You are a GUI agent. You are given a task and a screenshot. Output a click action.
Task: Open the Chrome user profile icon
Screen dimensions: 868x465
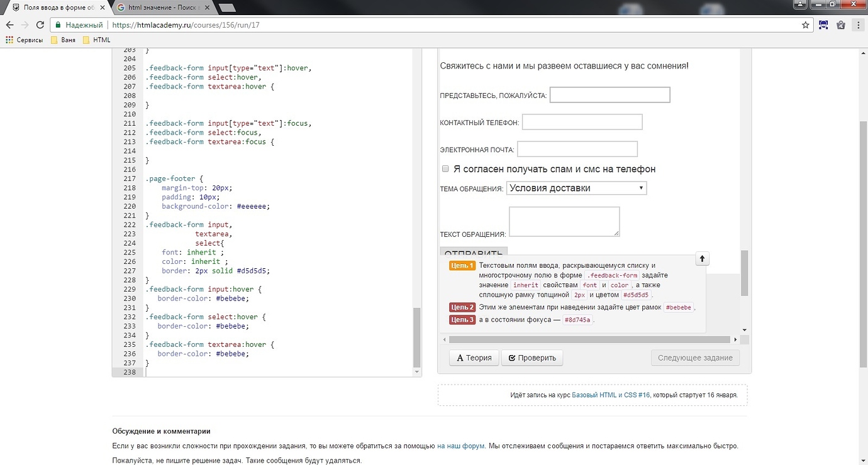point(799,4)
